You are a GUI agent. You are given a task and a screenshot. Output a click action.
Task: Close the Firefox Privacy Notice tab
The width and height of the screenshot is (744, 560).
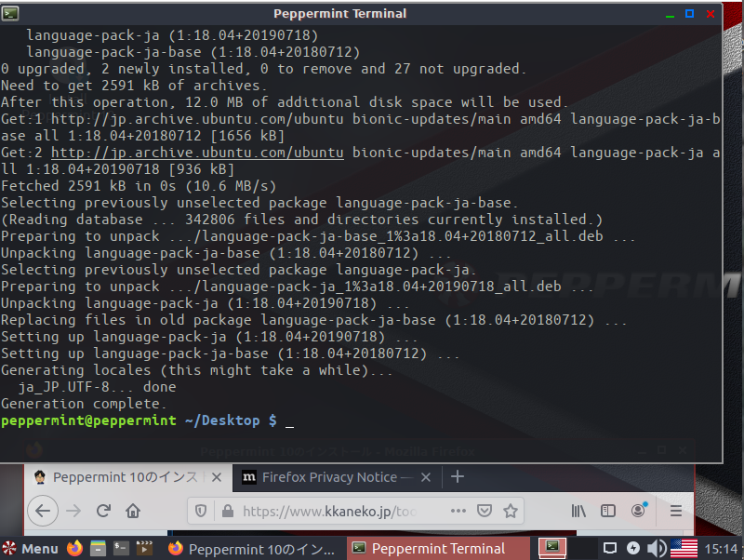[426, 477]
